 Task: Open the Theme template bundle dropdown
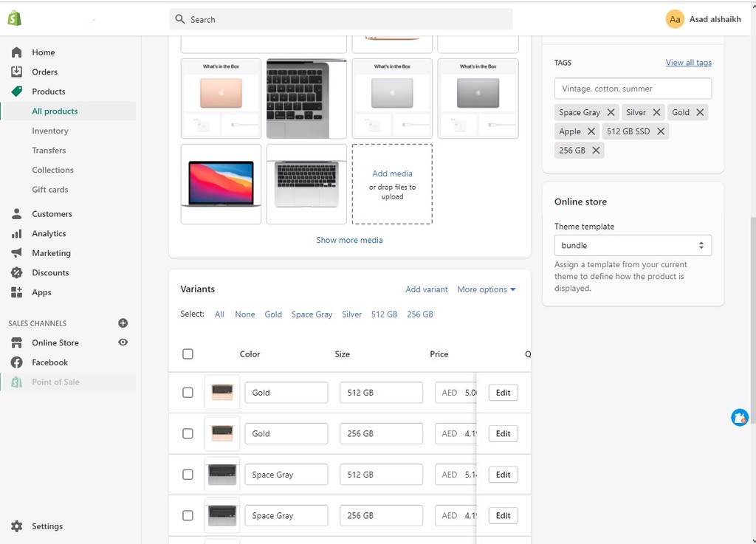(x=633, y=245)
